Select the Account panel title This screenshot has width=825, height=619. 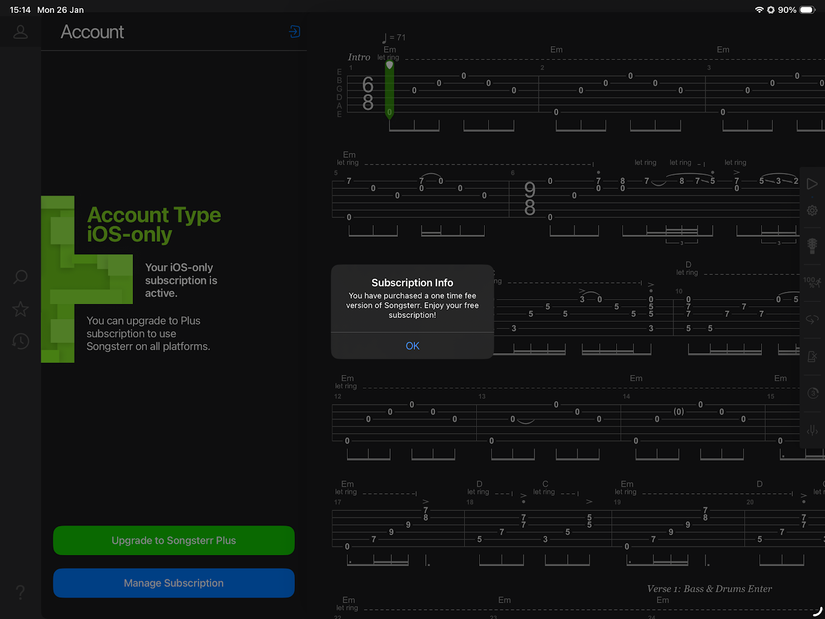(x=92, y=32)
